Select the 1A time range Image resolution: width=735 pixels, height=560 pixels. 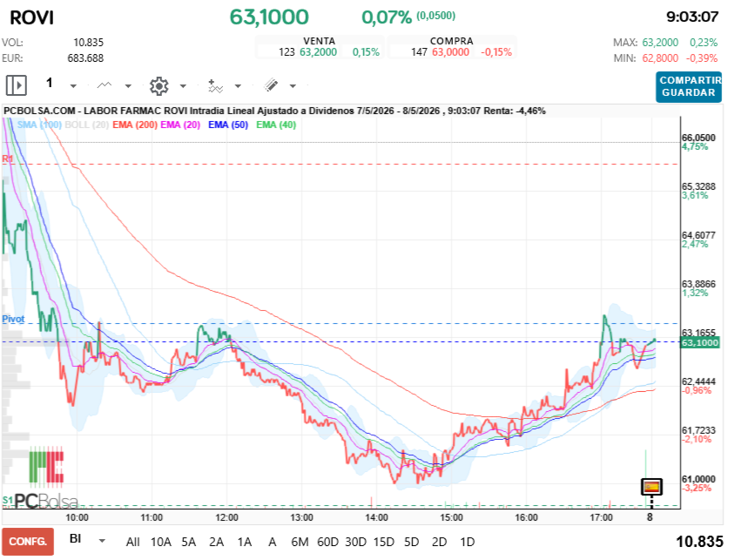(244, 543)
